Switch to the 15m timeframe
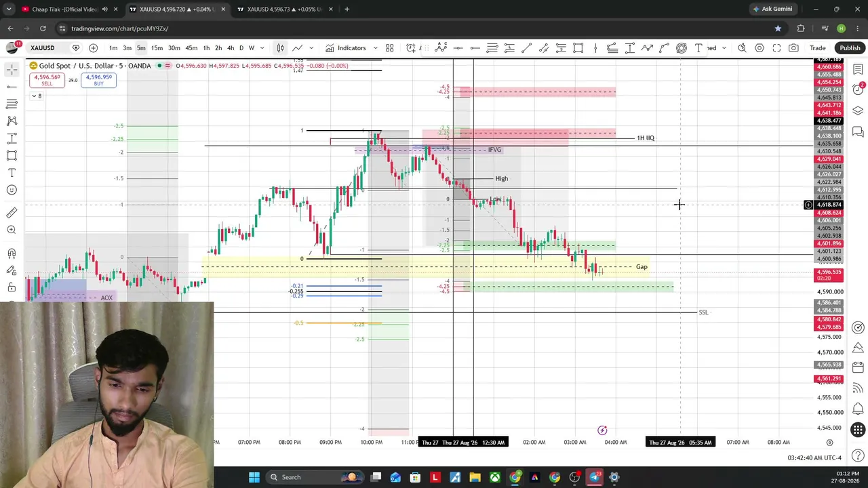Viewport: 868px width, 488px height. 157,48
